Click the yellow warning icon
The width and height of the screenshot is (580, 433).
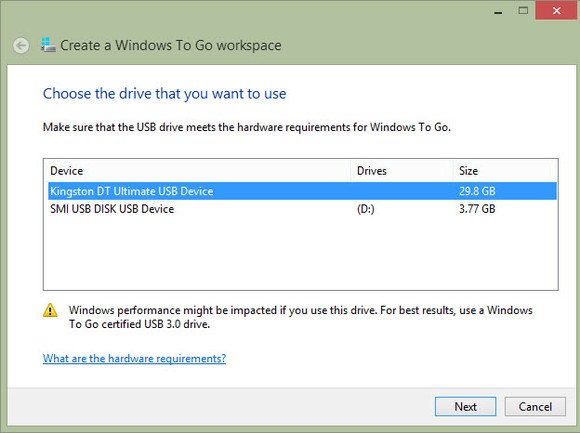coord(50,311)
